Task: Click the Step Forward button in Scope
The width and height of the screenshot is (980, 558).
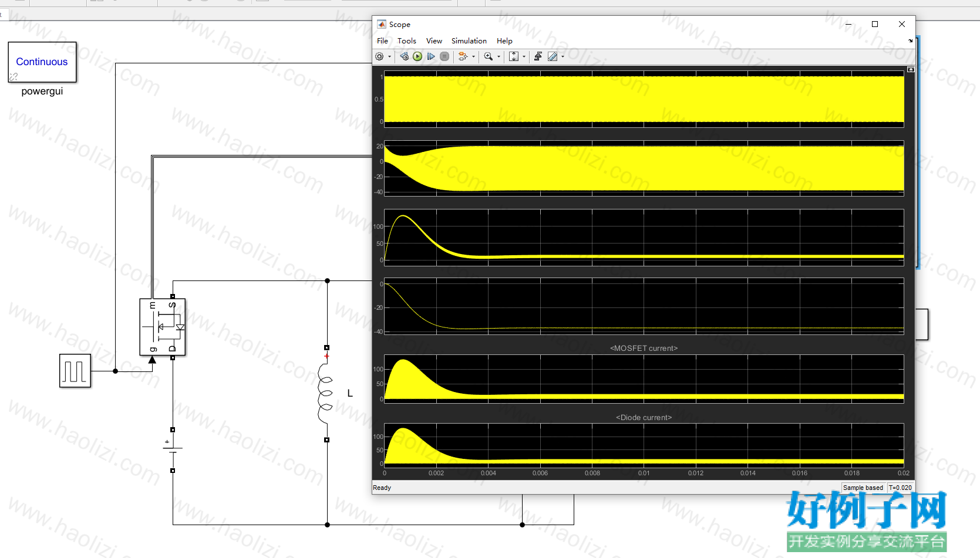Action: coord(431,56)
